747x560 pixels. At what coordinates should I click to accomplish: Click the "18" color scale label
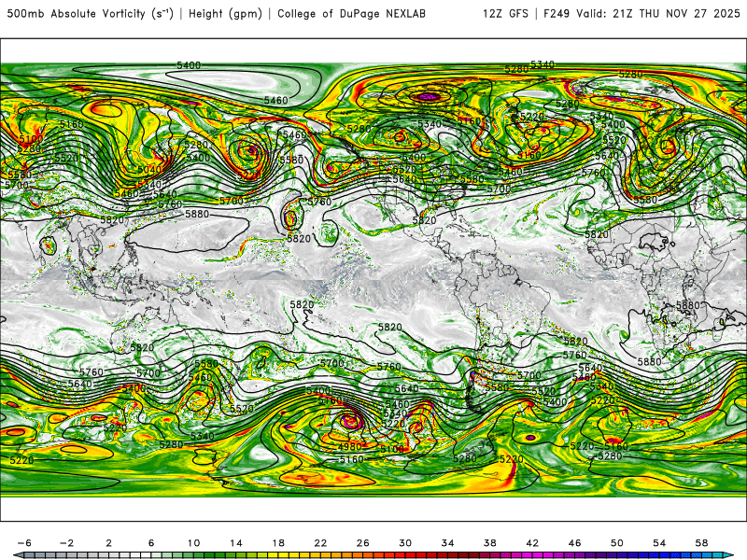tap(278, 543)
